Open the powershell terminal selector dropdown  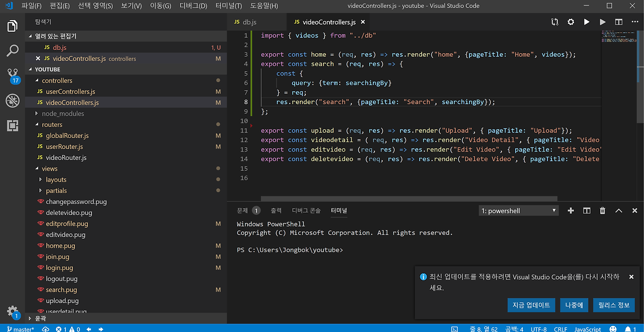tap(519, 211)
